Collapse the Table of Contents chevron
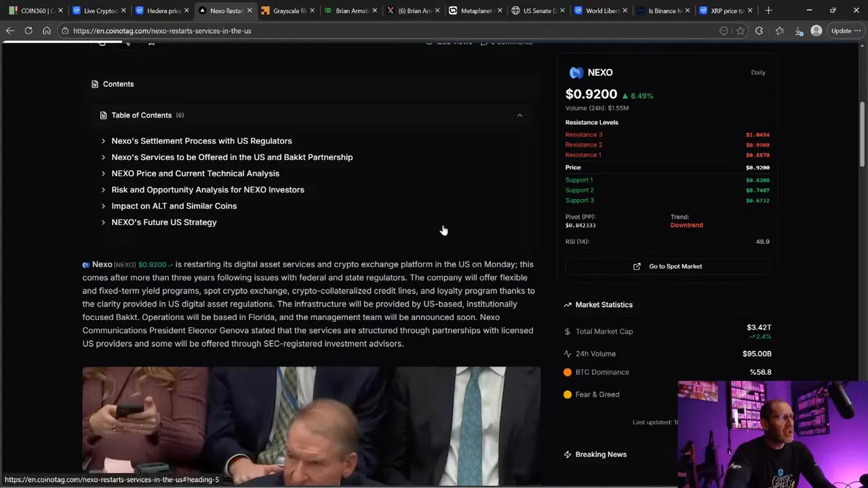 [x=519, y=115]
